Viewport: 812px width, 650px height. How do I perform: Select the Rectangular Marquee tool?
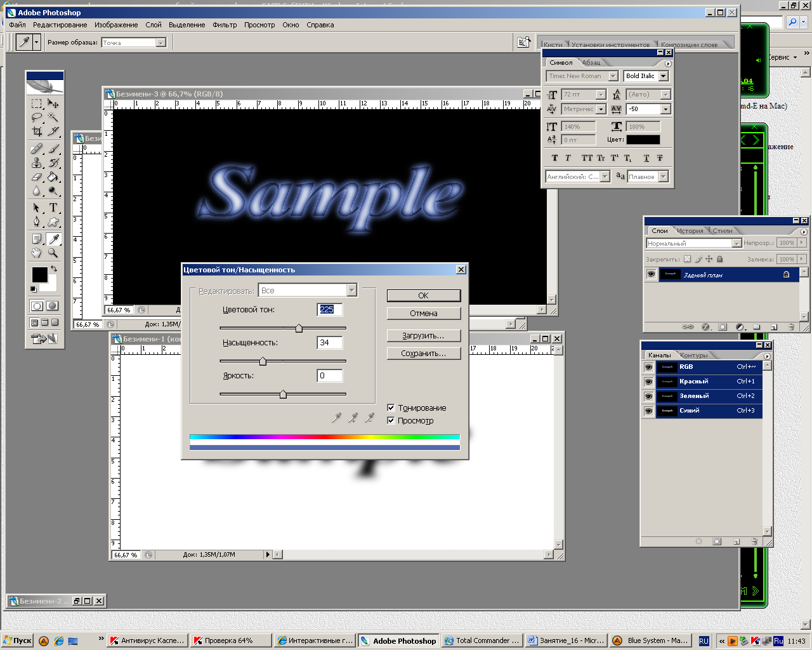[x=37, y=103]
